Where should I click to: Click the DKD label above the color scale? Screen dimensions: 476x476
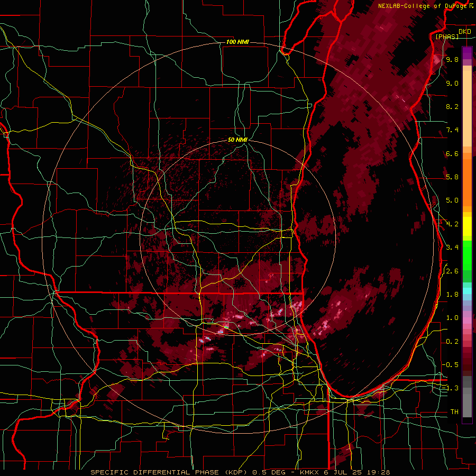[x=464, y=32]
